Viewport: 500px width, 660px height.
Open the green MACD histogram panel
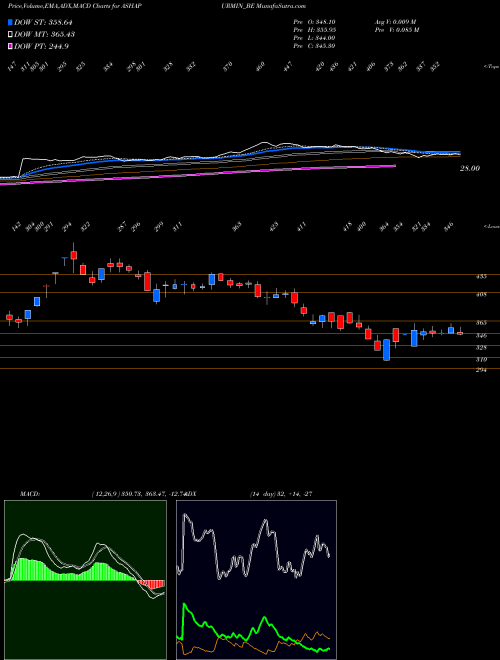(85, 580)
